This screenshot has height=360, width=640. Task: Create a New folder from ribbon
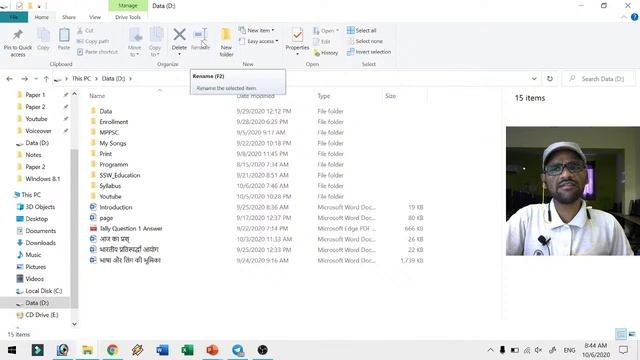pyautogui.click(x=226, y=42)
